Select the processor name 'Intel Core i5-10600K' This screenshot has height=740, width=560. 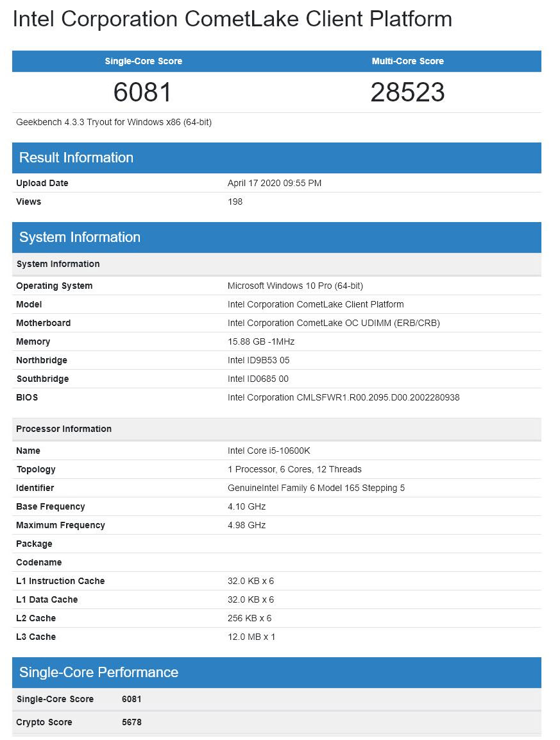tap(269, 451)
